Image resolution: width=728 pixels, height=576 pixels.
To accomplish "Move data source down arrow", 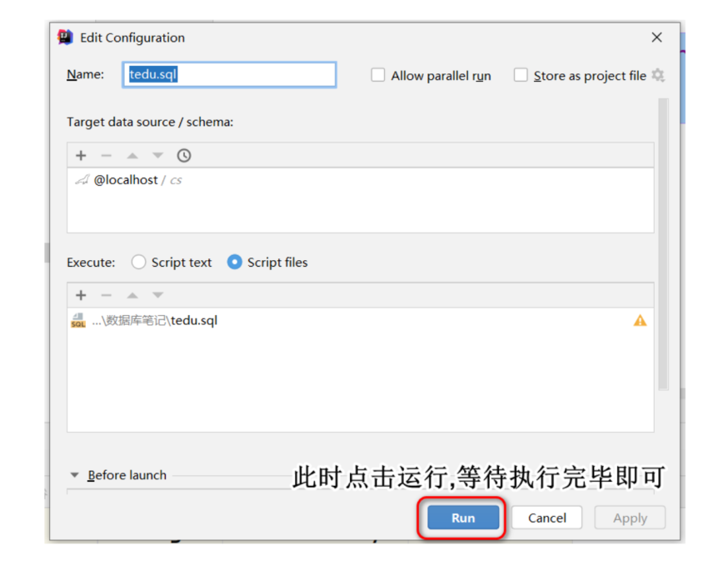I will (158, 155).
